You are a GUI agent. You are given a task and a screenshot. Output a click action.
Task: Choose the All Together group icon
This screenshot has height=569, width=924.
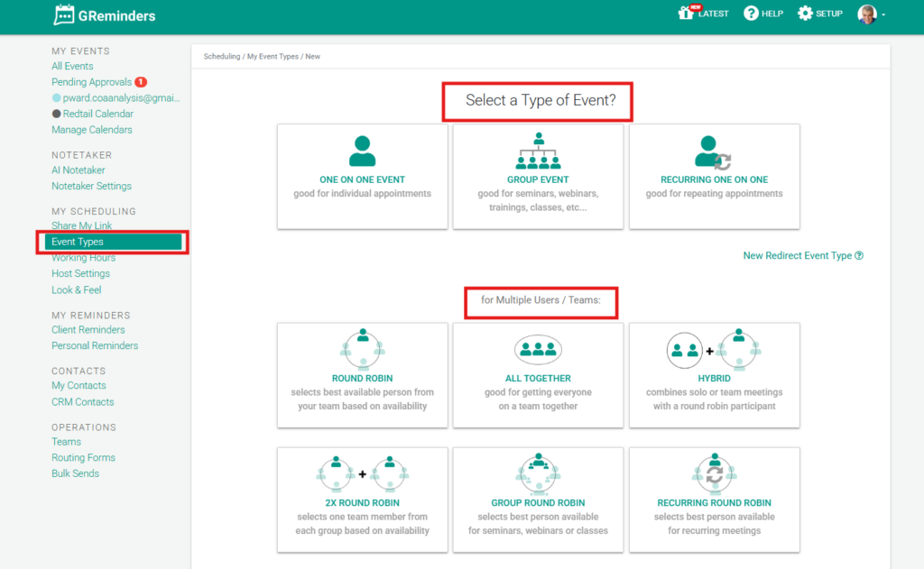(538, 348)
